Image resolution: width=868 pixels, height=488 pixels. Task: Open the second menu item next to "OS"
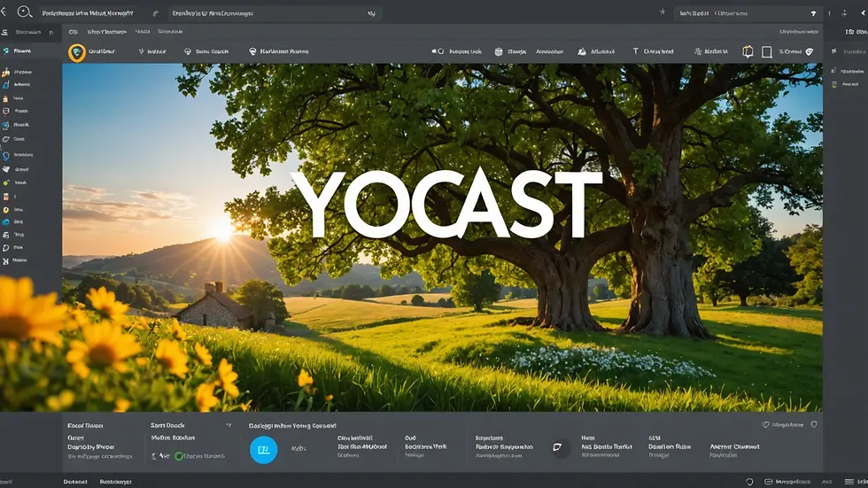coord(107,32)
